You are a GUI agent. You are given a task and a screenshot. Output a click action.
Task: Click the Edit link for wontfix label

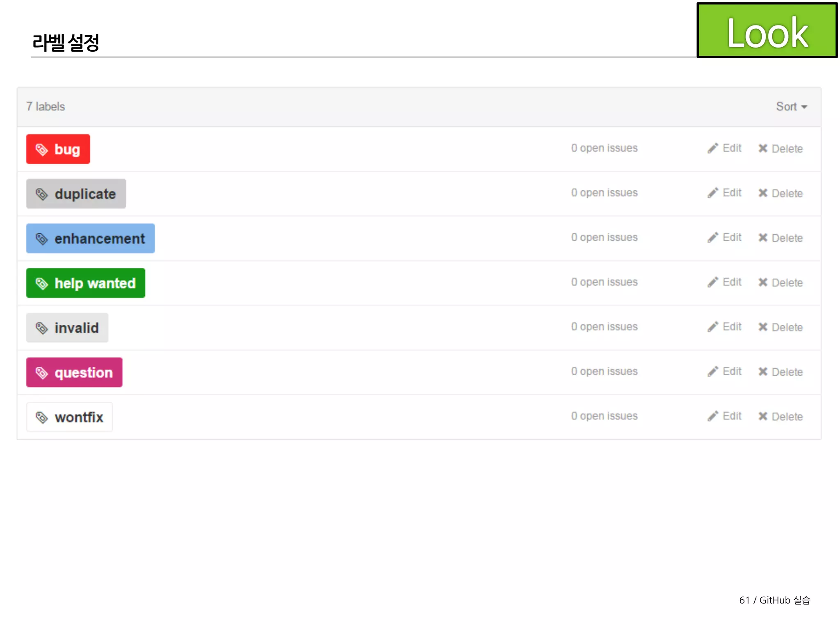(x=732, y=416)
